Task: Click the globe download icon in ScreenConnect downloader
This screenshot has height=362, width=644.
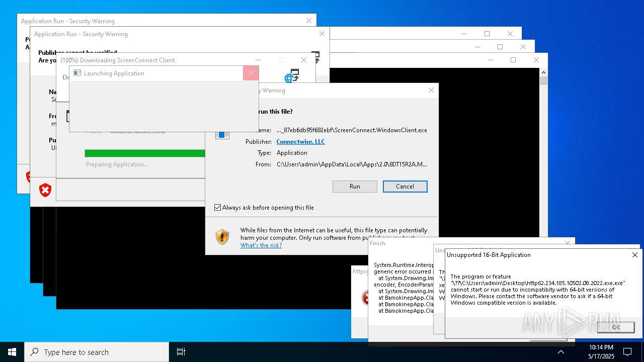Action: [292, 76]
